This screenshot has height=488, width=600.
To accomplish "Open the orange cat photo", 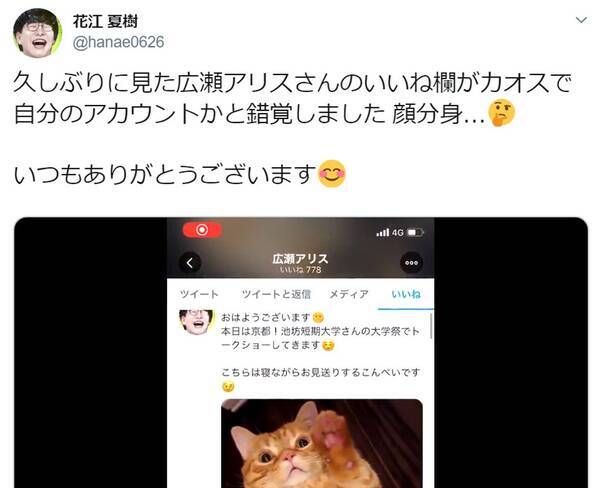I will click(322, 443).
